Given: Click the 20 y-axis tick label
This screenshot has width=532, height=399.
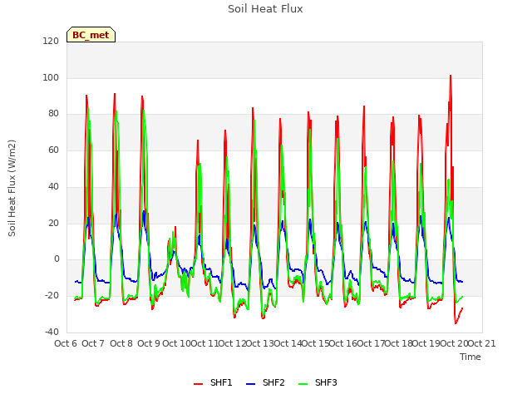Looking at the screenshot, I should pos(53,224).
